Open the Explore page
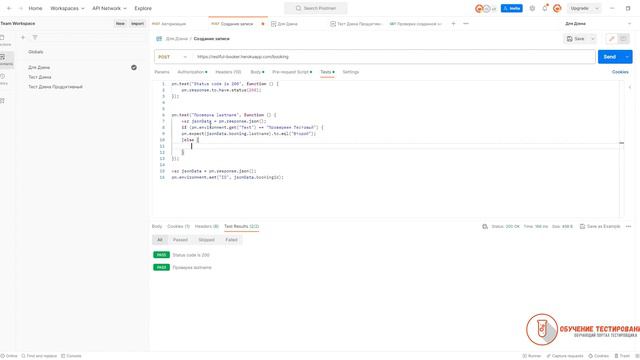The height and width of the screenshot is (360, 640). 143,8
